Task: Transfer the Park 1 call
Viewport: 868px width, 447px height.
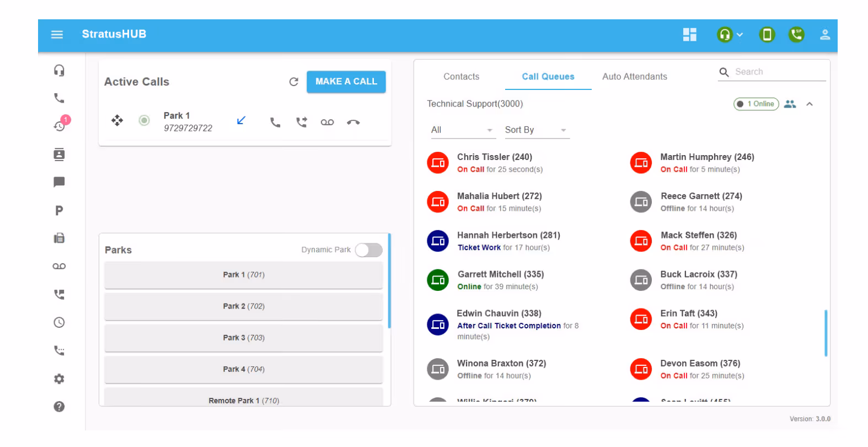Action: tap(302, 122)
